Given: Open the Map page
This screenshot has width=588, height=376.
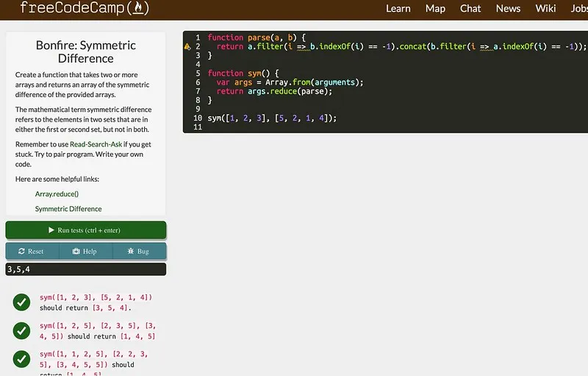Looking at the screenshot, I should coord(435,9).
